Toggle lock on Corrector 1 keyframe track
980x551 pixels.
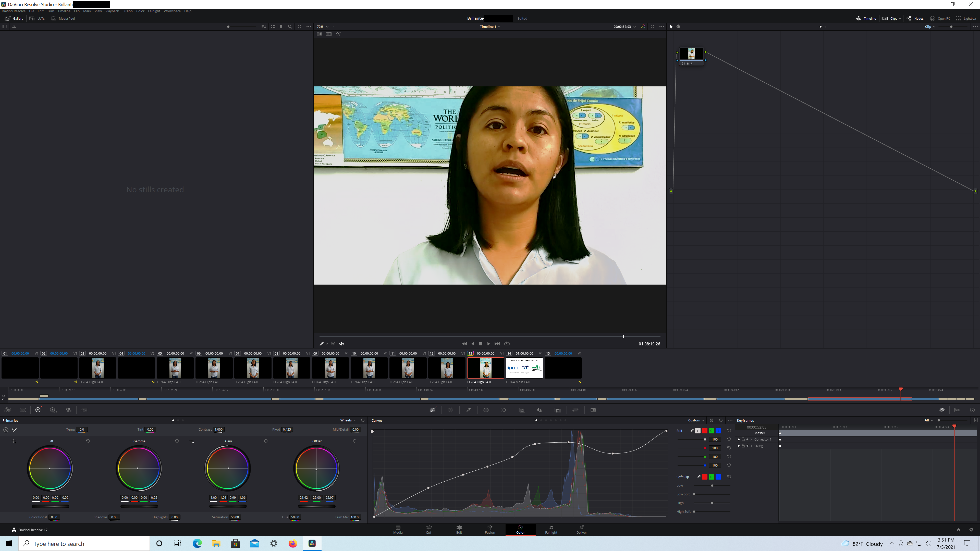pyautogui.click(x=743, y=440)
